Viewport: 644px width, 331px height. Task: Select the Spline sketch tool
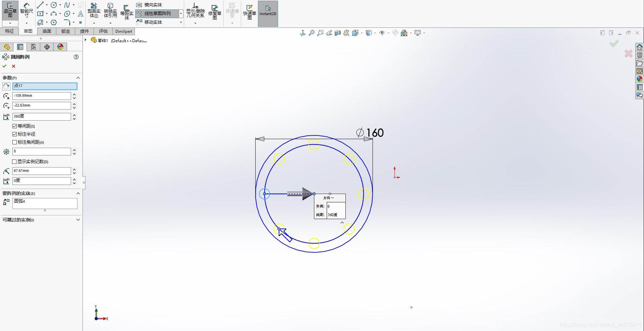pyautogui.click(x=67, y=5)
